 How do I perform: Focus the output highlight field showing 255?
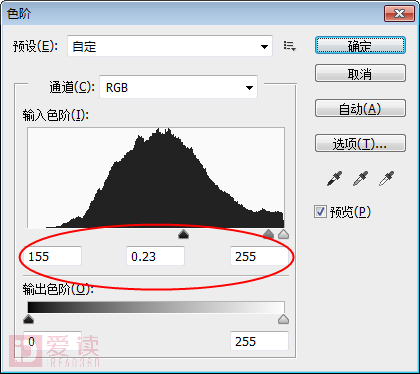point(259,341)
